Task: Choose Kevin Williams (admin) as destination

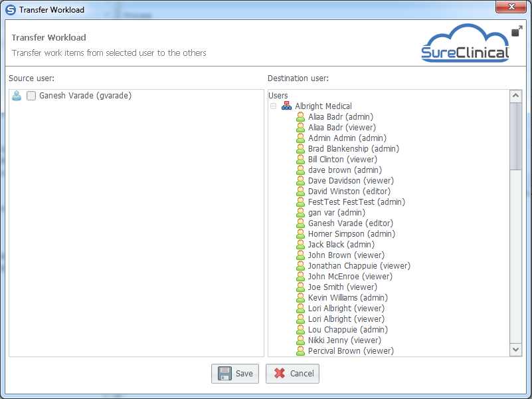Action: (348, 298)
